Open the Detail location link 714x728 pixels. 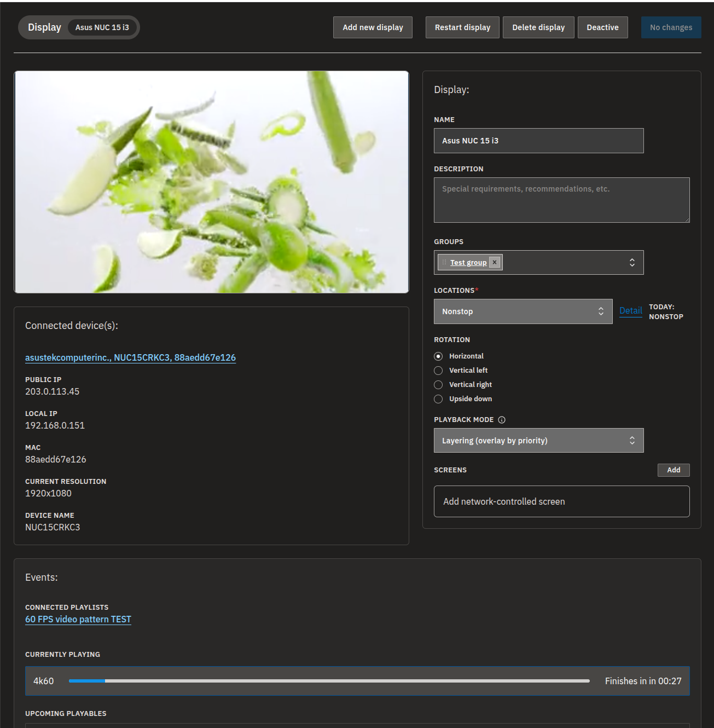[x=630, y=310]
